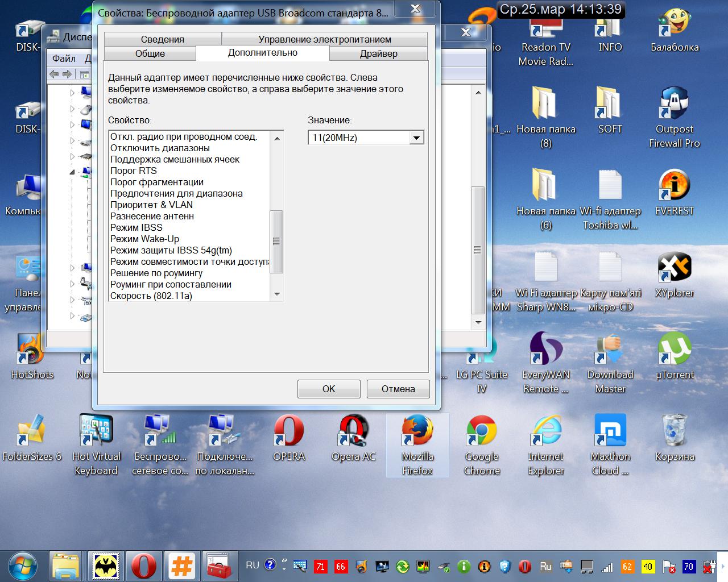Switch to the Драйвер tab

tap(378, 53)
